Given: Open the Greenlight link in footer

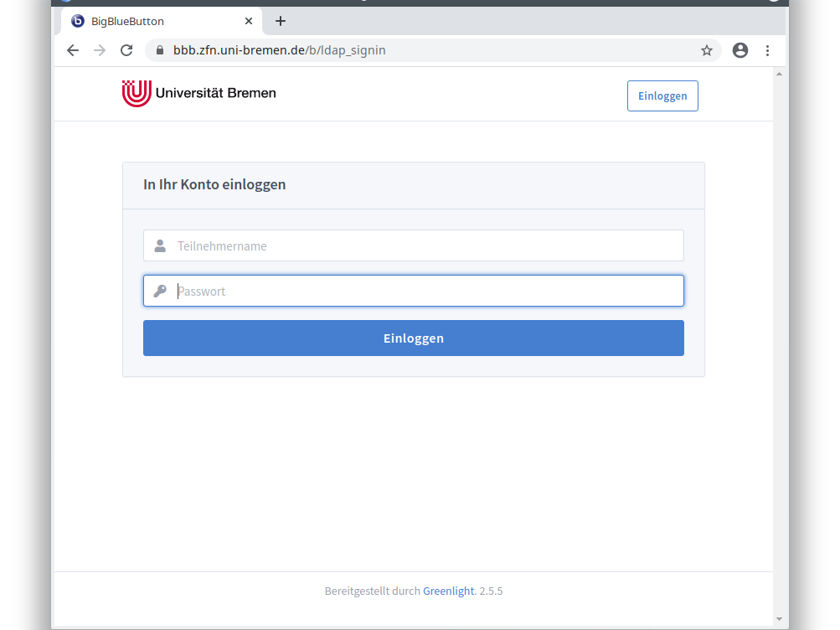Looking at the screenshot, I should tap(448, 591).
